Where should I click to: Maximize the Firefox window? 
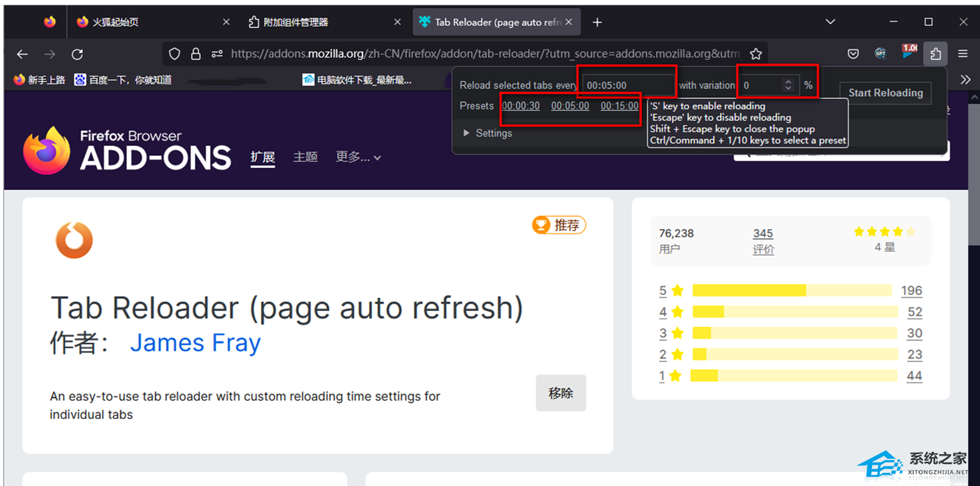[928, 22]
